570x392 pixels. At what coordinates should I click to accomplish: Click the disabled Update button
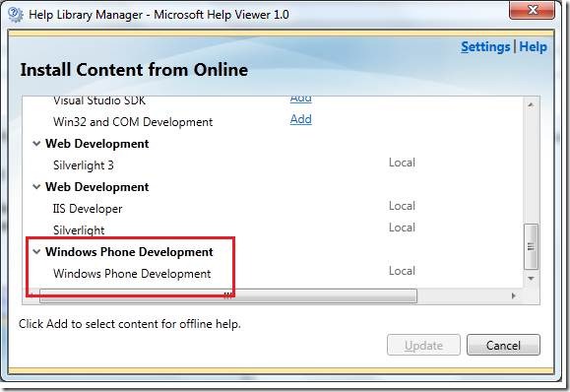coord(423,345)
